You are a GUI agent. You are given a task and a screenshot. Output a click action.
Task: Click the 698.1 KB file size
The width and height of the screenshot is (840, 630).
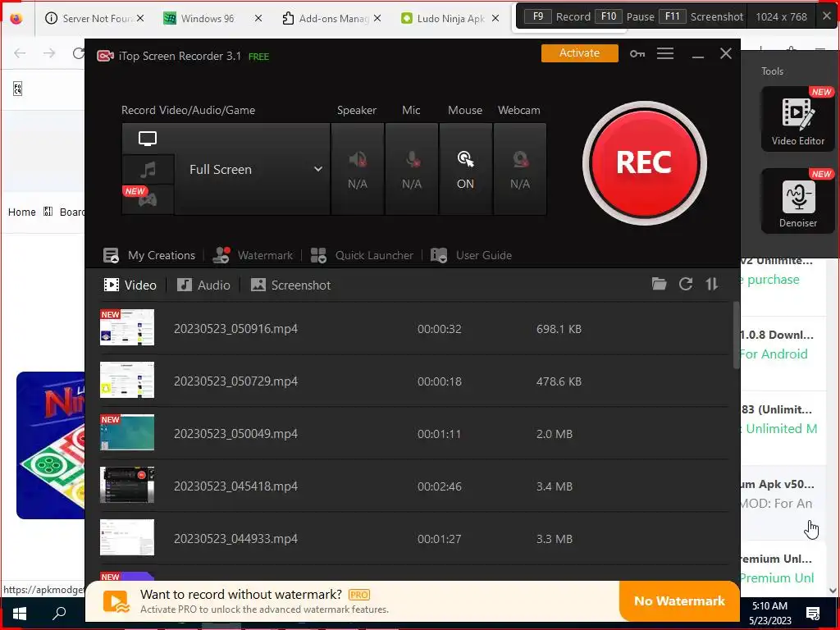(x=559, y=329)
